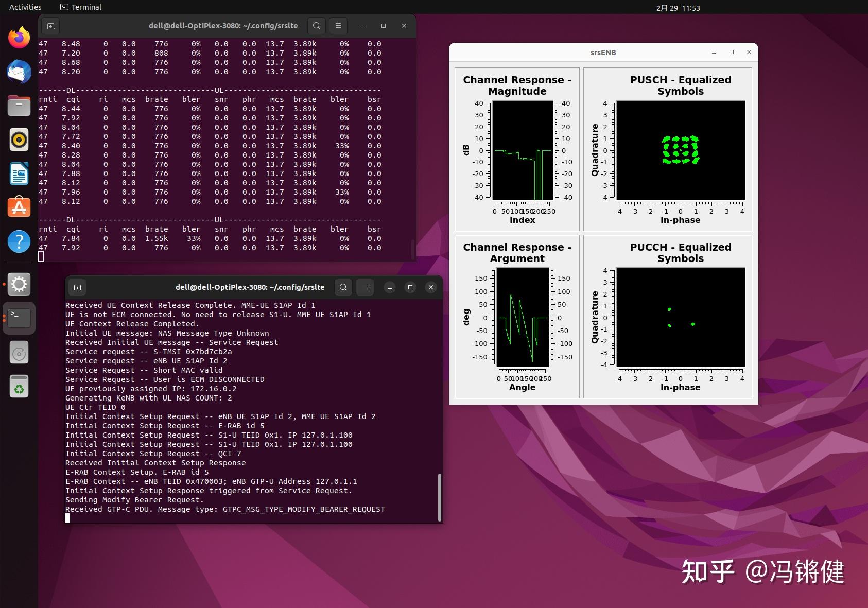
Task: Open search in the upper terminal title bar
Action: click(316, 26)
